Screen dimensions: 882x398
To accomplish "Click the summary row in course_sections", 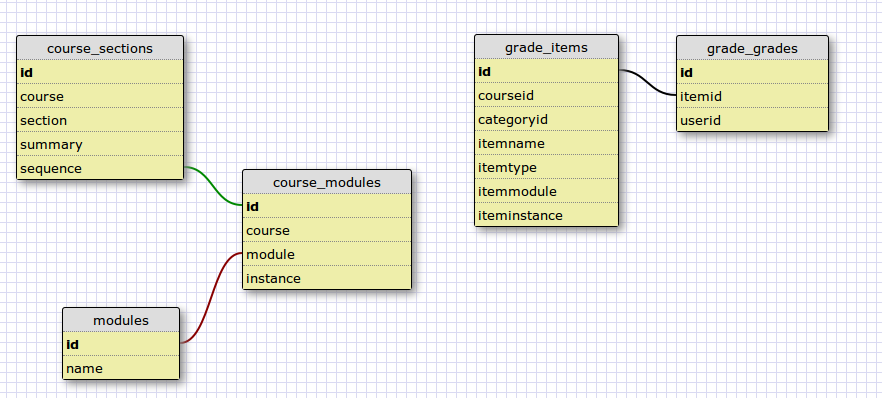I will (x=100, y=144).
